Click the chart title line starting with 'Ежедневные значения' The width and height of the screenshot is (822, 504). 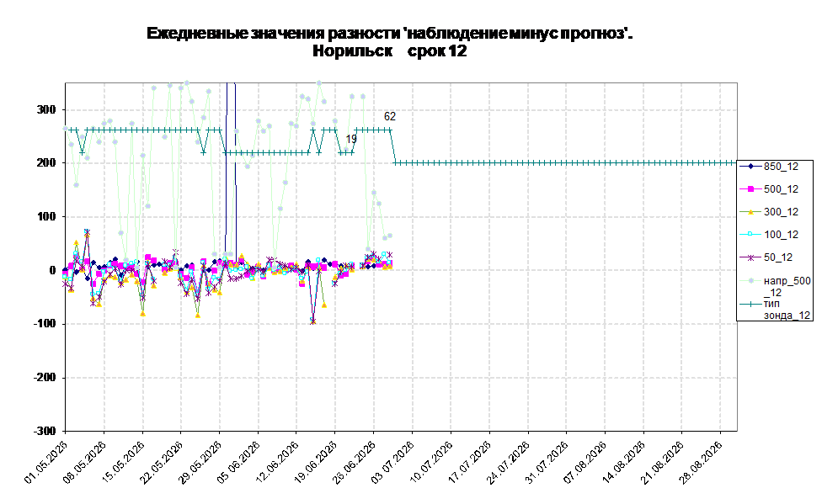coord(389,34)
